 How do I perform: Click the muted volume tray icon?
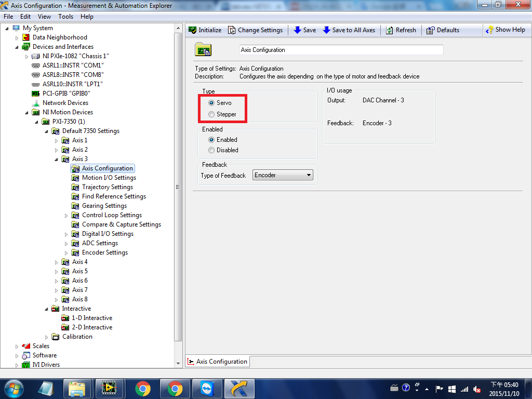click(x=477, y=389)
